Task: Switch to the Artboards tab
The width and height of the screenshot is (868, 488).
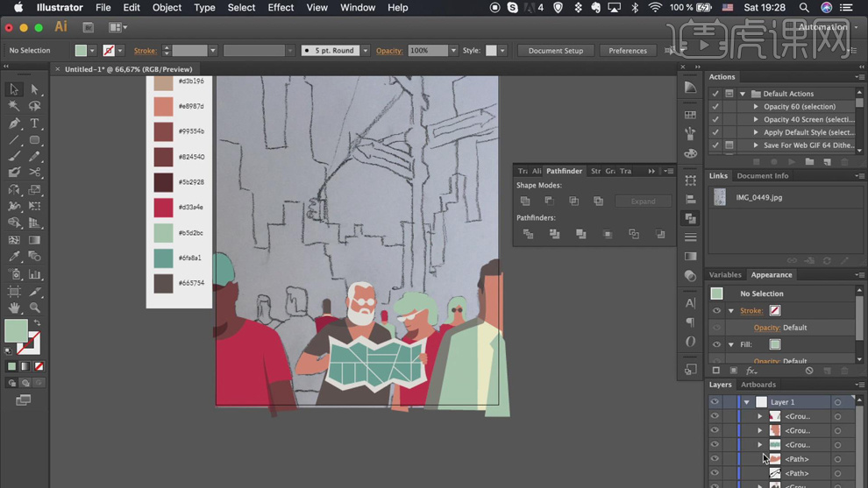Action: (x=758, y=385)
